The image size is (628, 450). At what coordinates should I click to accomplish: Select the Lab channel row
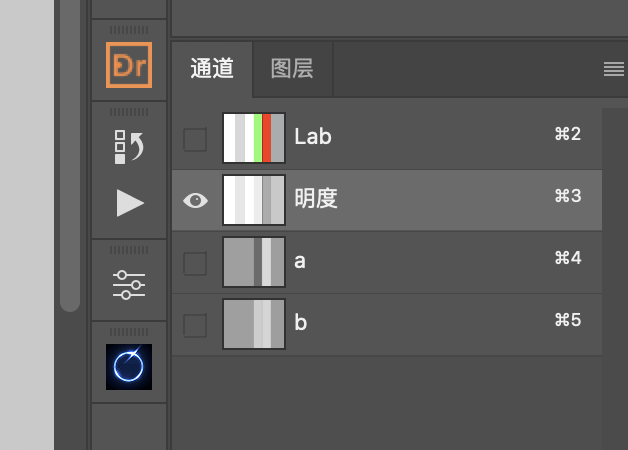[387, 138]
